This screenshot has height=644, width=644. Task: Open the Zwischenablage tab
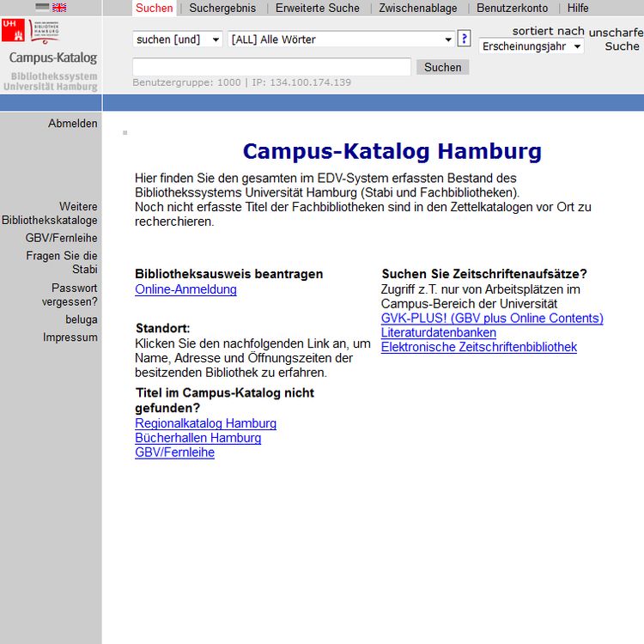[x=417, y=8]
